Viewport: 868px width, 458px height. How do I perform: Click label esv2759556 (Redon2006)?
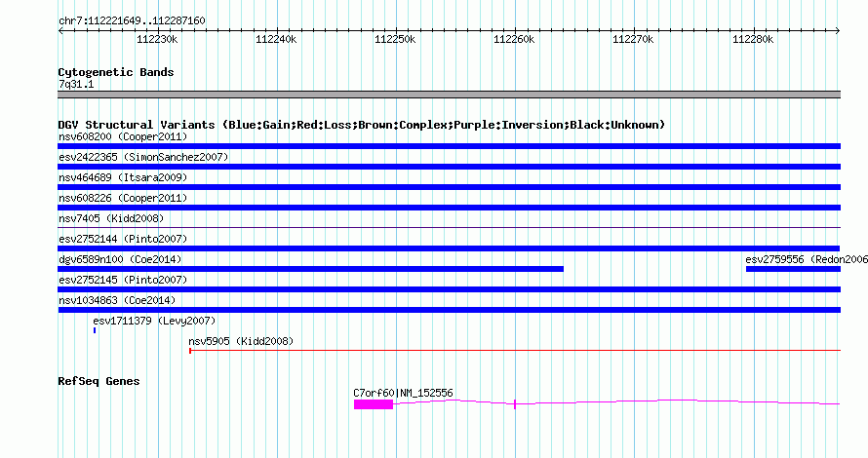point(806,259)
